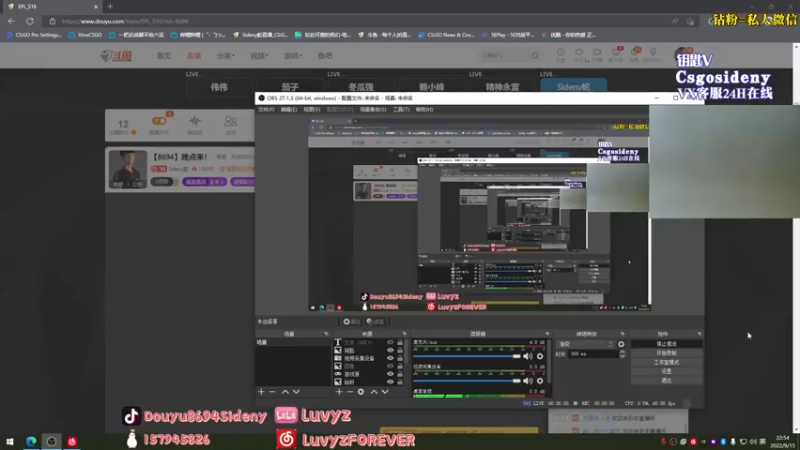
Task: Open OBS 文件(F) menu
Action: (x=266, y=110)
